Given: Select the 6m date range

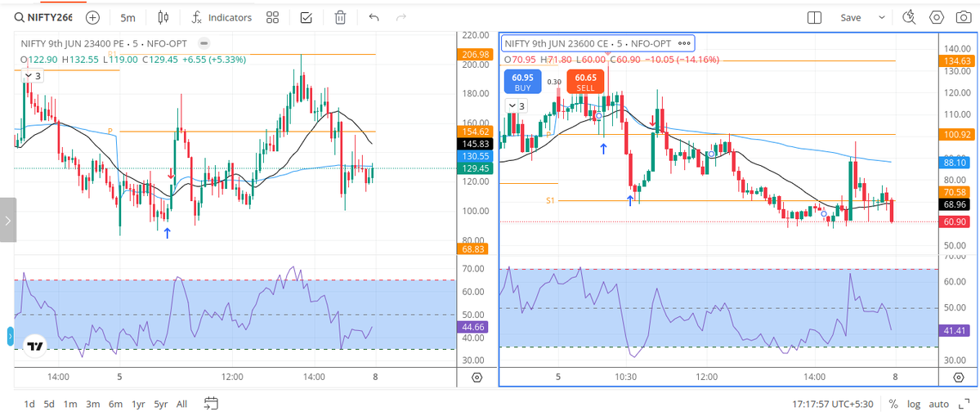Looking at the screenshot, I should point(115,404).
